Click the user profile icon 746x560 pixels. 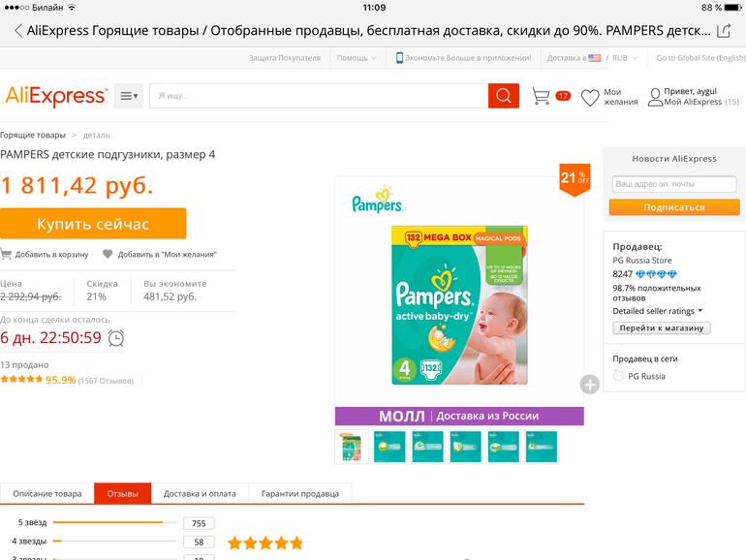tap(655, 97)
